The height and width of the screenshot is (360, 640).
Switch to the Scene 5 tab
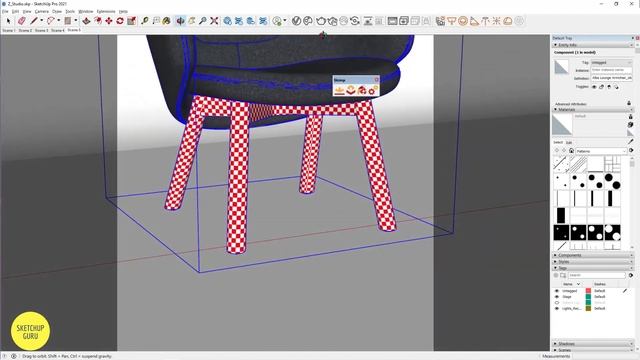(74, 30)
